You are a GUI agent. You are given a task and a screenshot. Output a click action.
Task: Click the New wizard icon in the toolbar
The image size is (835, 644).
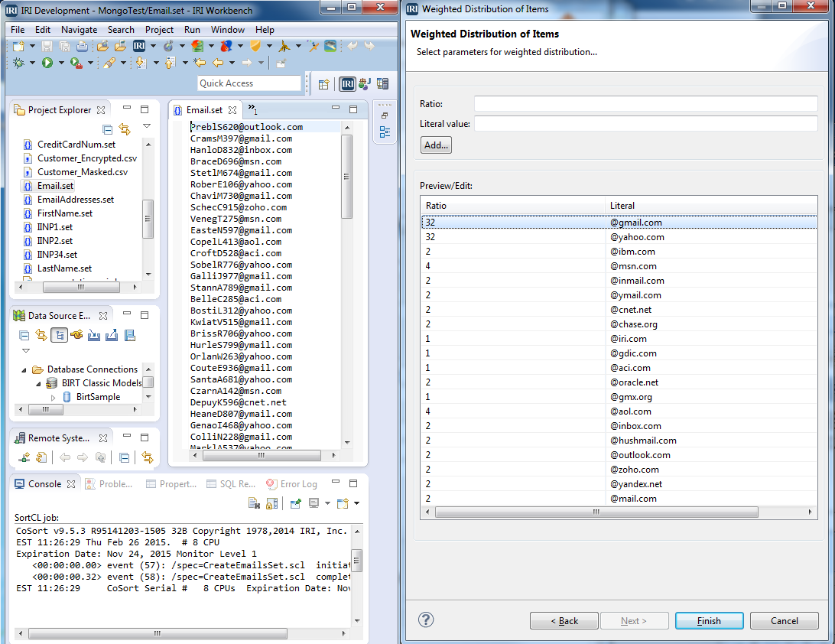click(18, 47)
